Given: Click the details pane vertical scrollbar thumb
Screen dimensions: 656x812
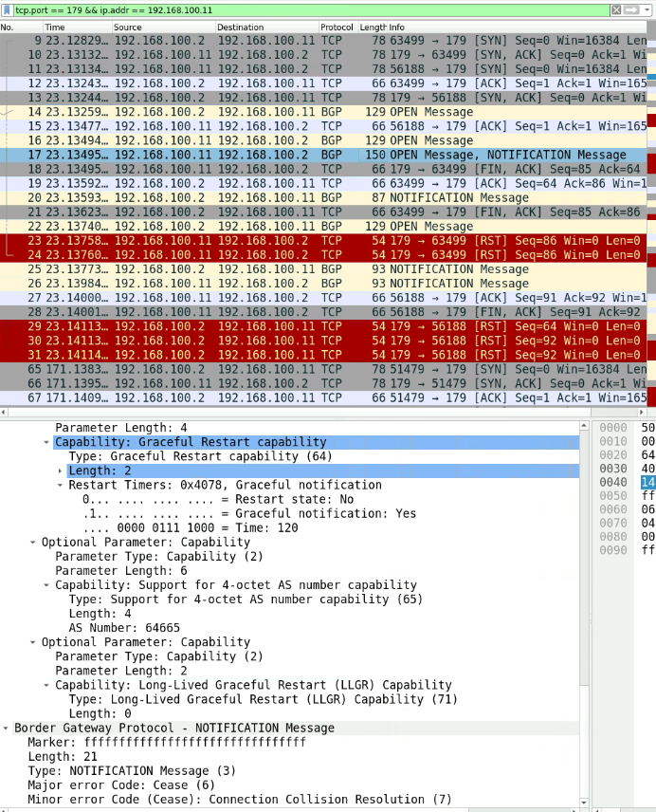Looking at the screenshot, I should pos(584,558).
